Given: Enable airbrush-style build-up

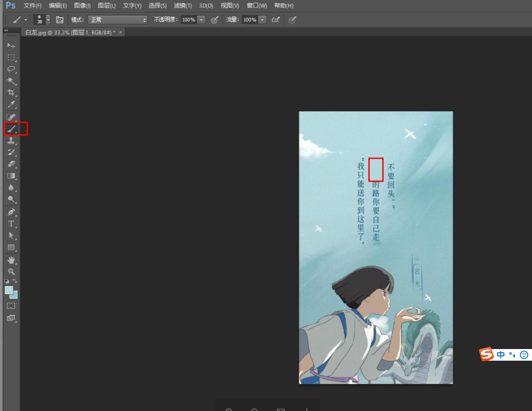Looking at the screenshot, I should (x=276, y=20).
